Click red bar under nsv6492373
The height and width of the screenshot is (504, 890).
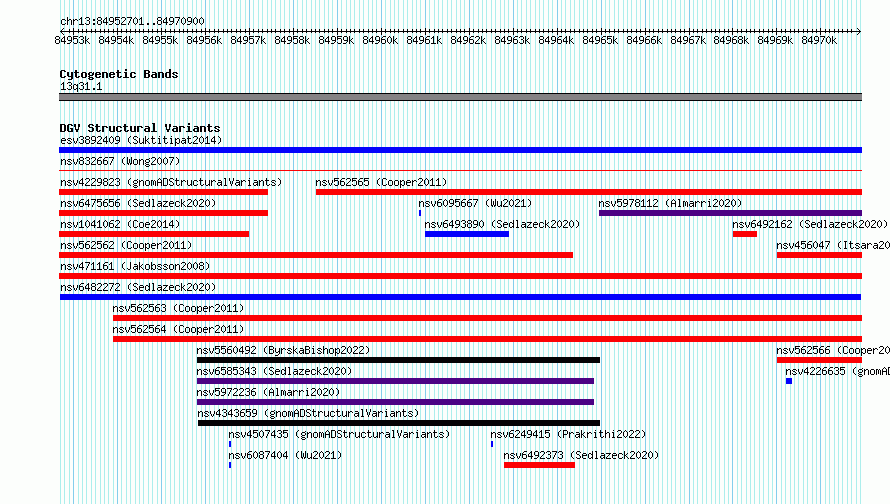click(539, 465)
